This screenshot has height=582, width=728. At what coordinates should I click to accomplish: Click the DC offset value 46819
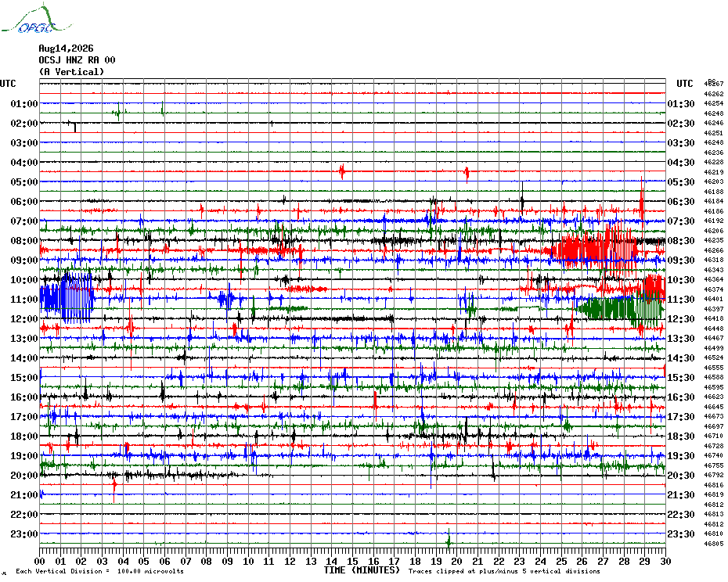pyautogui.click(x=714, y=494)
